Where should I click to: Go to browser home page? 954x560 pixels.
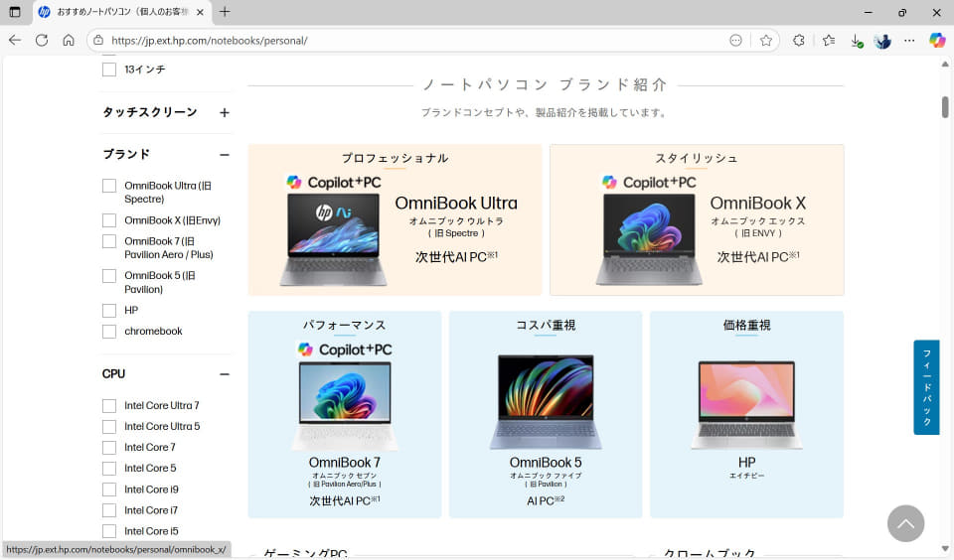point(69,40)
